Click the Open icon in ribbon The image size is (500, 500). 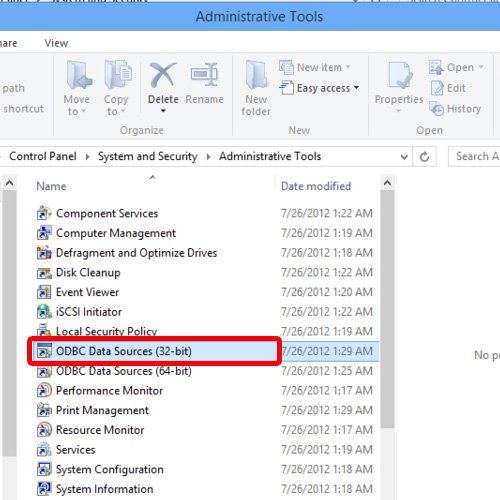pyautogui.click(x=436, y=67)
